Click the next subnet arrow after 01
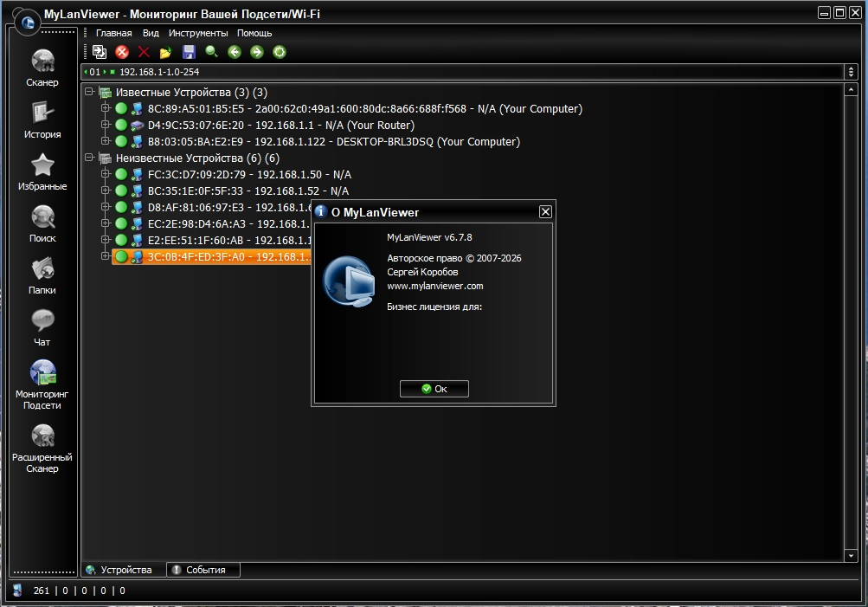The image size is (868, 607). [x=105, y=72]
